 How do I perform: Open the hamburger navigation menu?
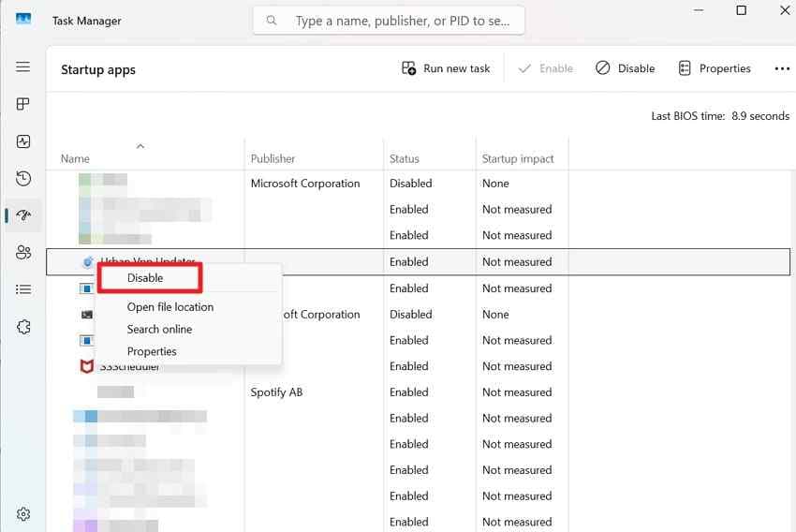click(22, 67)
